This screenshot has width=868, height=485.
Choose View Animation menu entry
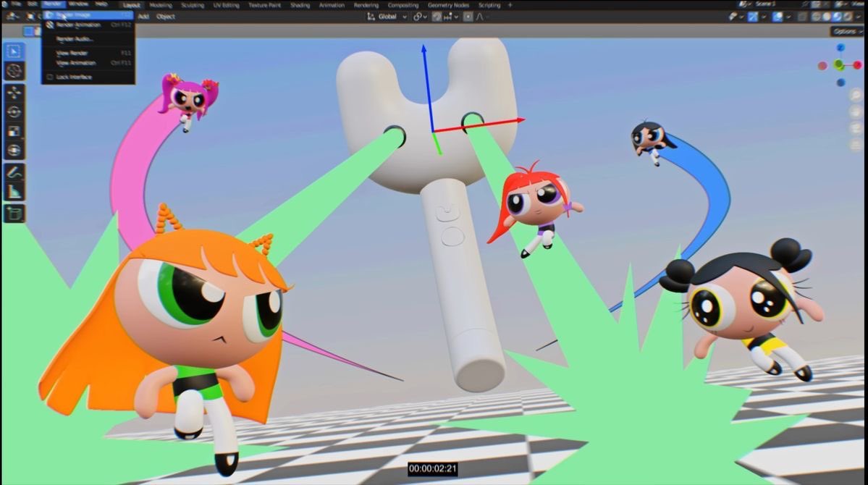(x=88, y=63)
